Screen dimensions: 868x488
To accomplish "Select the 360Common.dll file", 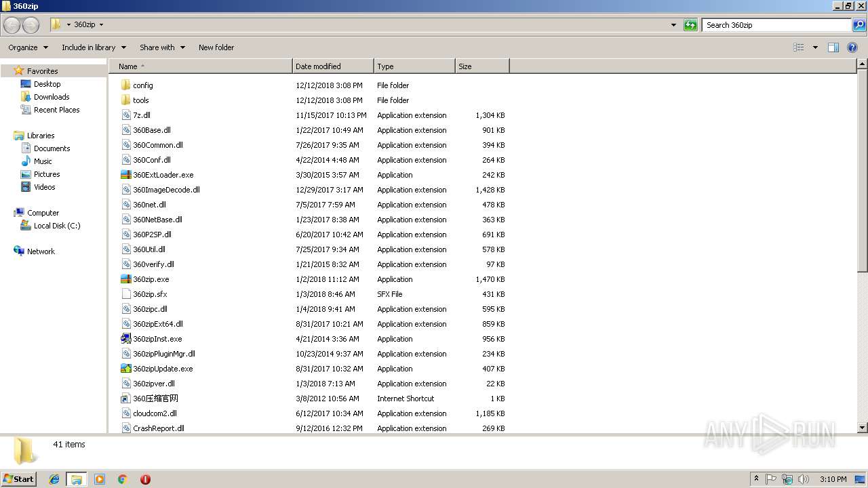I will coord(158,145).
